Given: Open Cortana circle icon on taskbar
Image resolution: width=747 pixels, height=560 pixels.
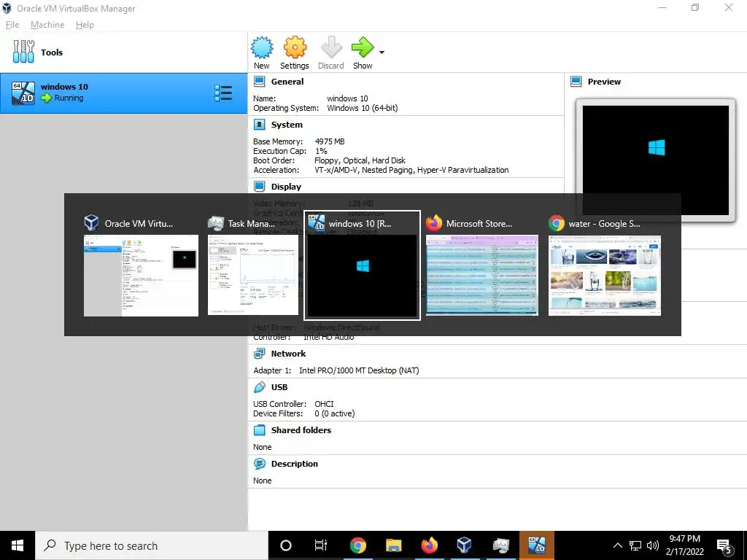Looking at the screenshot, I should 286,545.
